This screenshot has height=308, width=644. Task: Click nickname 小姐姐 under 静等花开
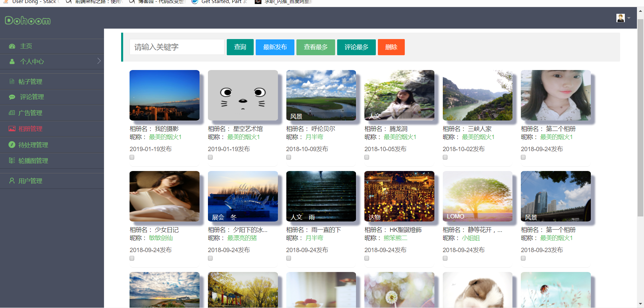pos(471,238)
